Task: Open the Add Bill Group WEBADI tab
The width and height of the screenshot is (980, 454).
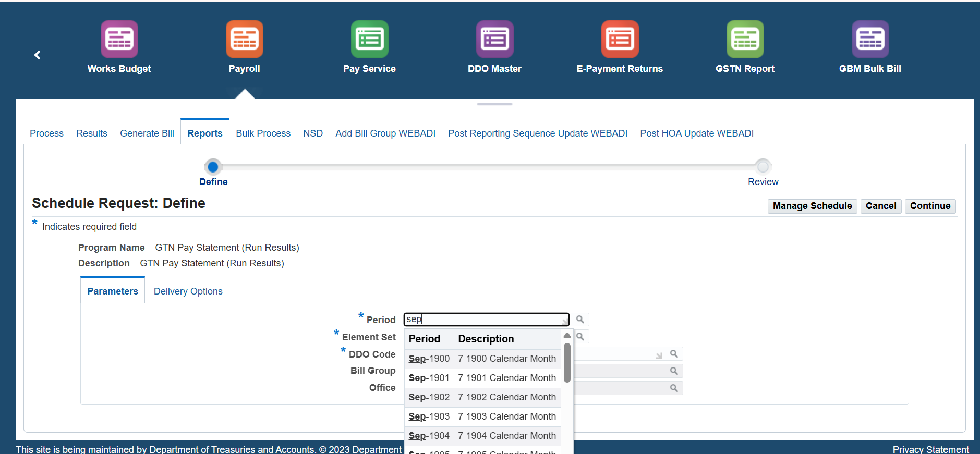Action: pos(385,133)
